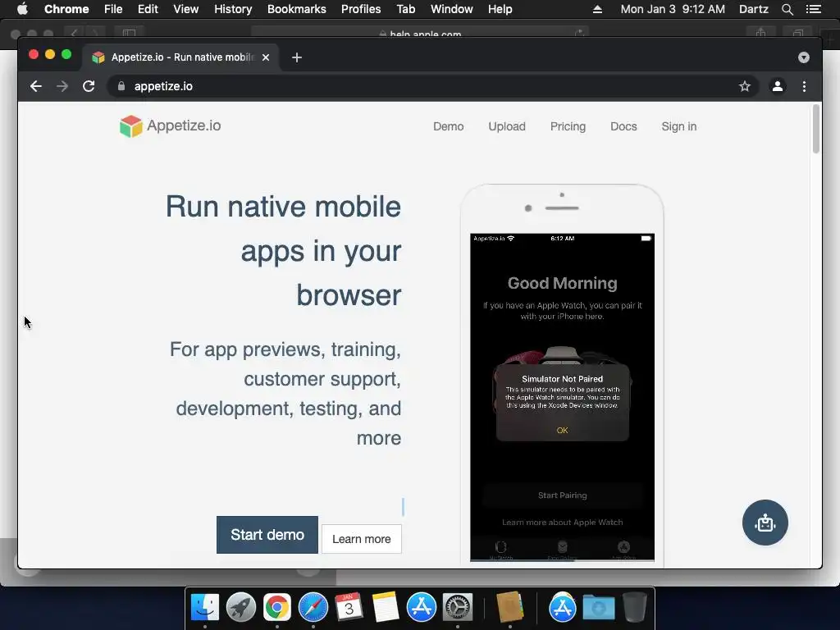840x630 pixels.
Task: Click the Chrome back arrow
Action: coord(36,86)
